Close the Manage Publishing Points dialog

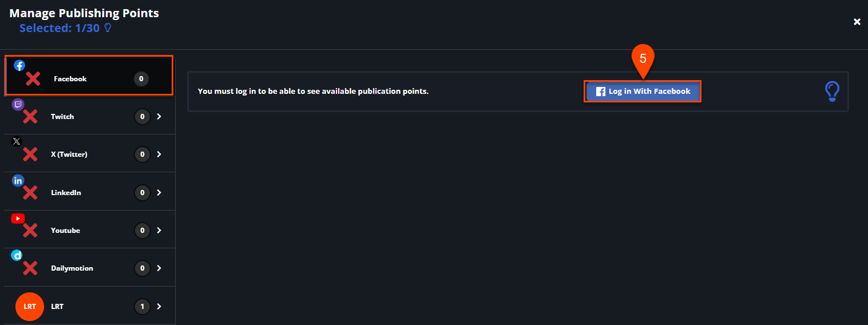857,22
